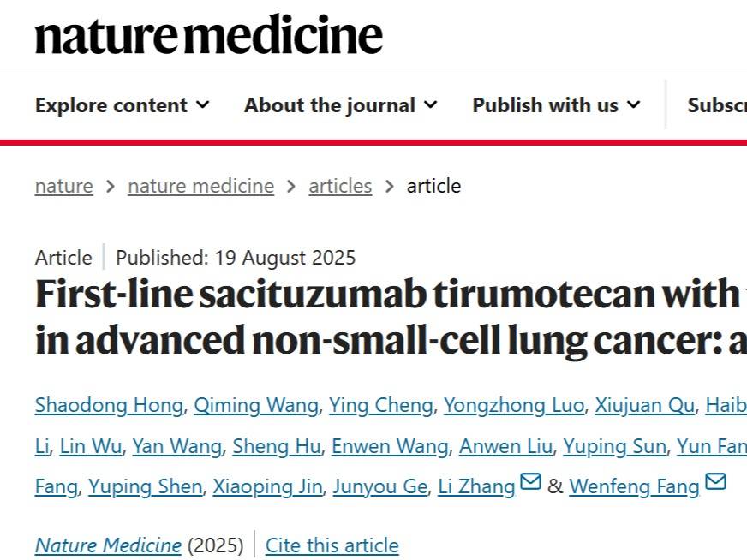The image size is (747, 560).
Task: Select author Qiming Wang link
Action: [x=256, y=406]
